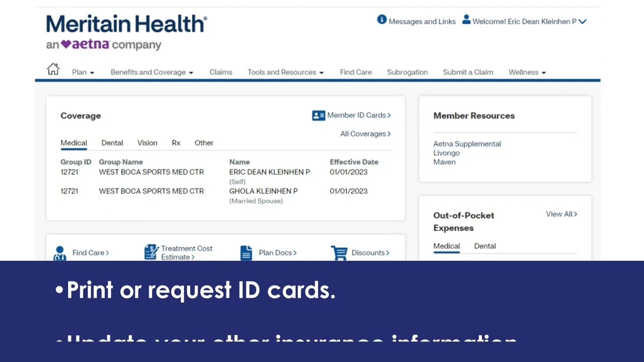Click the Find Care doctor icon
Viewport: 644px width, 362px height.
pos(60,253)
